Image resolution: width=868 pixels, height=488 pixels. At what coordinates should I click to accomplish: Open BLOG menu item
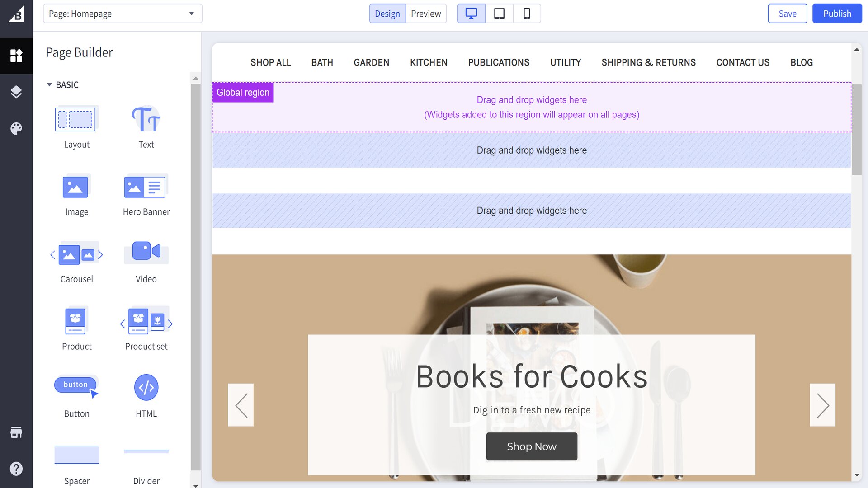[x=801, y=62]
